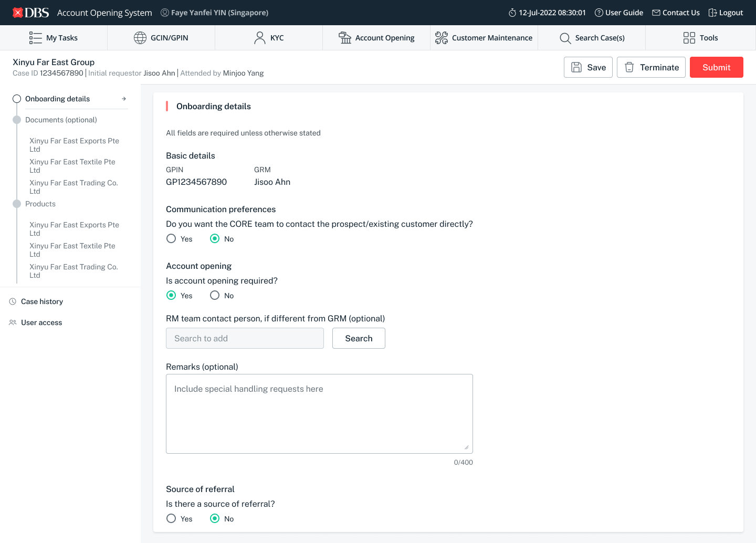Screen dimensions: 756x543
Task: Click the Logout link
Action: pos(731,13)
